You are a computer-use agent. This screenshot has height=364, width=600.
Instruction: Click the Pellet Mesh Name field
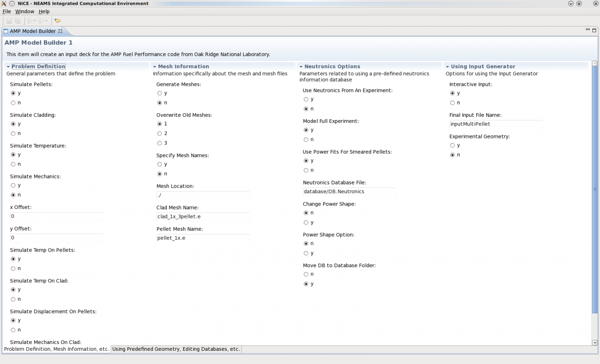203,238
